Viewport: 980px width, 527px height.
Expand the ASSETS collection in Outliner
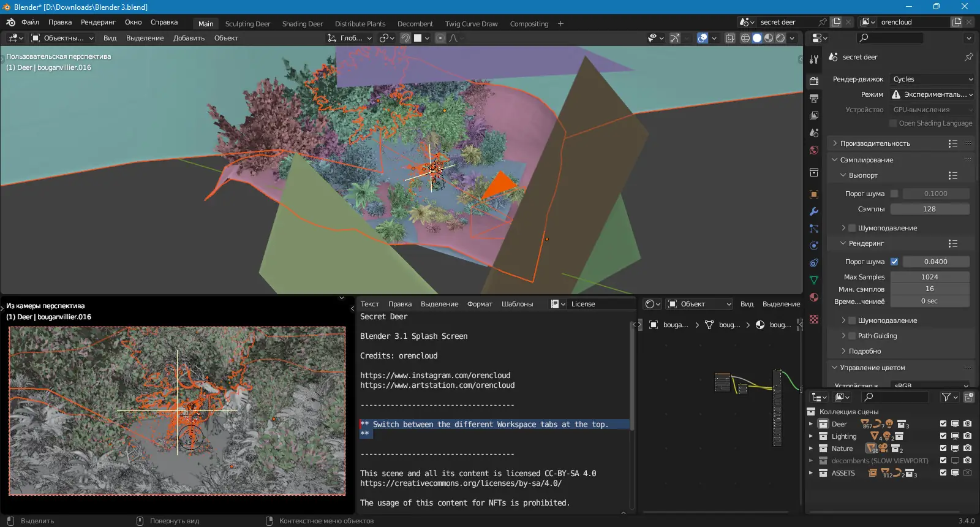click(811, 473)
